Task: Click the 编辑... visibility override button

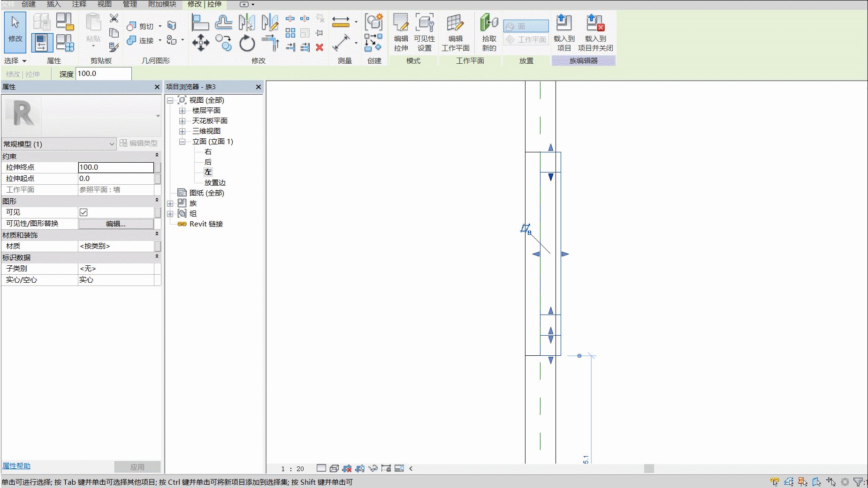Action: pyautogui.click(x=116, y=224)
